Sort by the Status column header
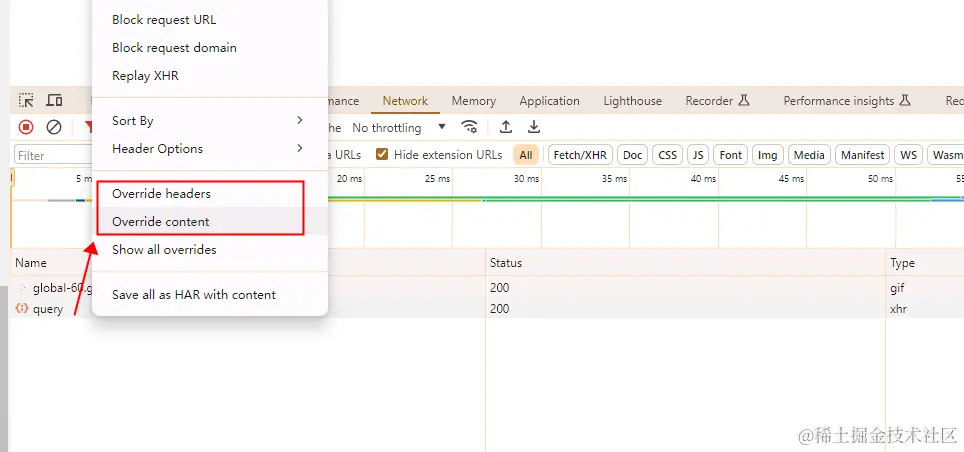 685,263
